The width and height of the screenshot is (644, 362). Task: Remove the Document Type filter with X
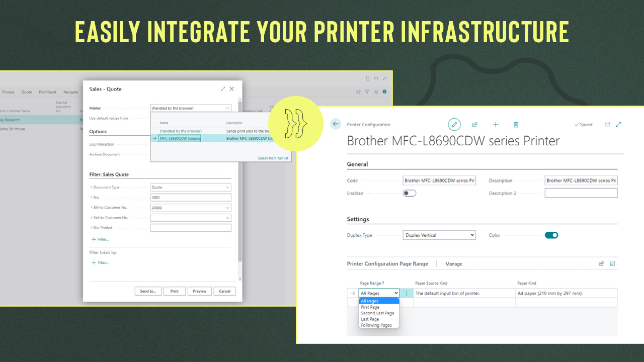(x=91, y=188)
